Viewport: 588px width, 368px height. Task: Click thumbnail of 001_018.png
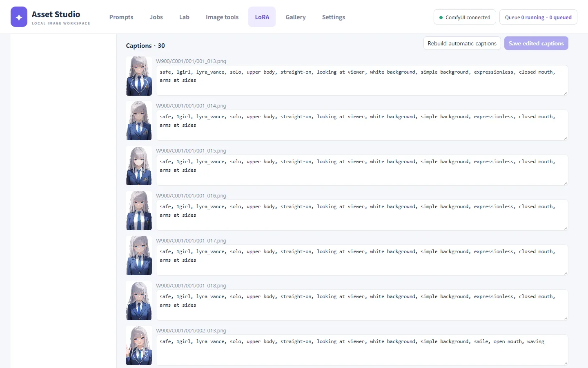139,301
